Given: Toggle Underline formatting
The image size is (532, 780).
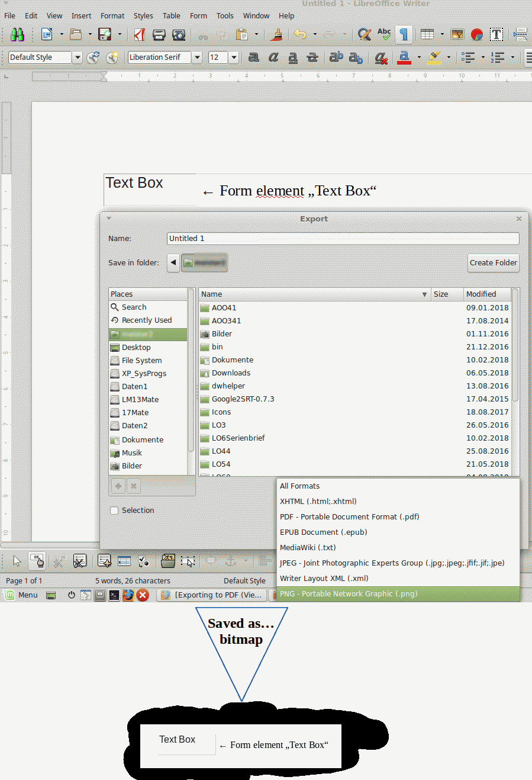Looking at the screenshot, I should tap(293, 57).
